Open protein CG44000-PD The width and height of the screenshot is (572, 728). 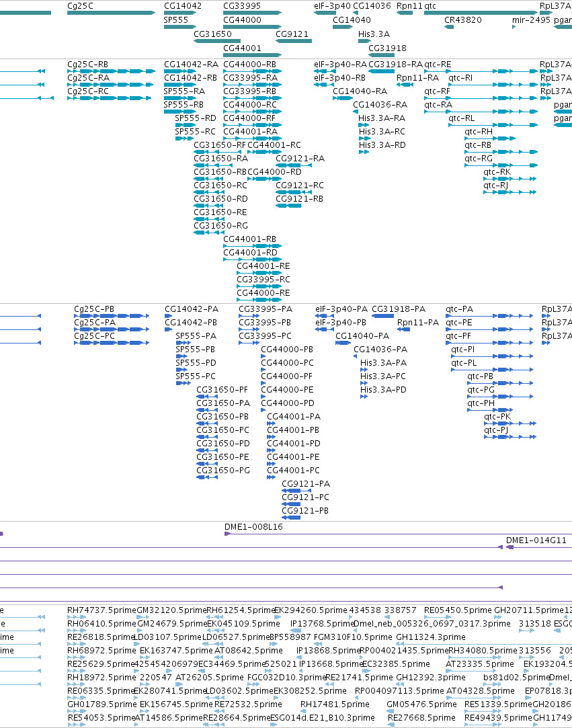pyautogui.click(x=288, y=403)
